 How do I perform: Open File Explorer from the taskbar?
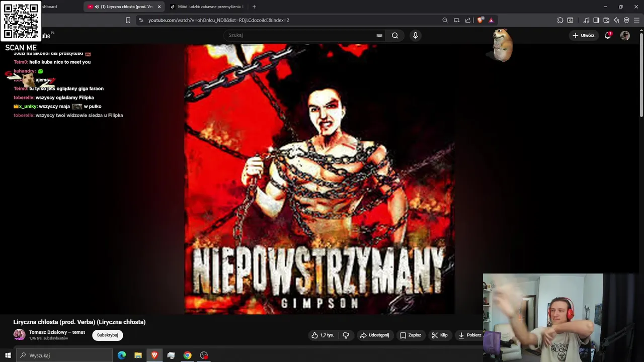(x=138, y=355)
